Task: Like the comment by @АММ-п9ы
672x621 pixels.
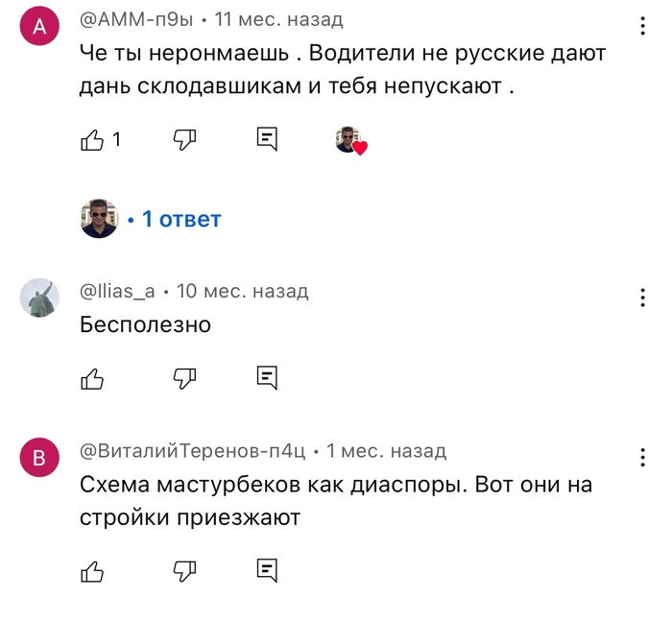Action: point(92,140)
